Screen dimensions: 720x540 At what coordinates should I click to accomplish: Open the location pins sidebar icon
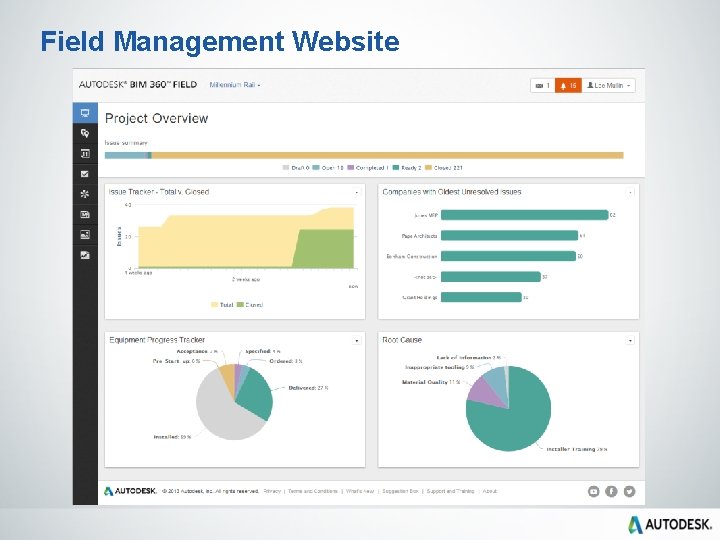(85, 133)
